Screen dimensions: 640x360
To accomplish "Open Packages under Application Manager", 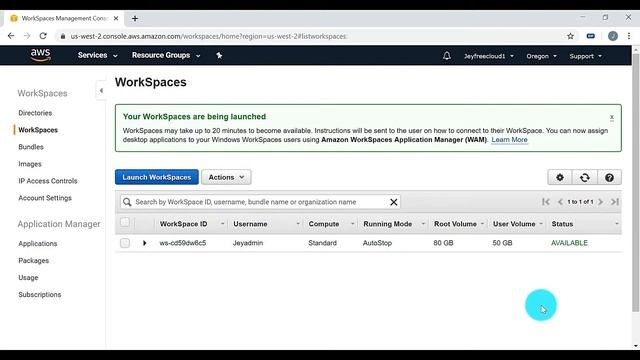I will click(33, 261).
